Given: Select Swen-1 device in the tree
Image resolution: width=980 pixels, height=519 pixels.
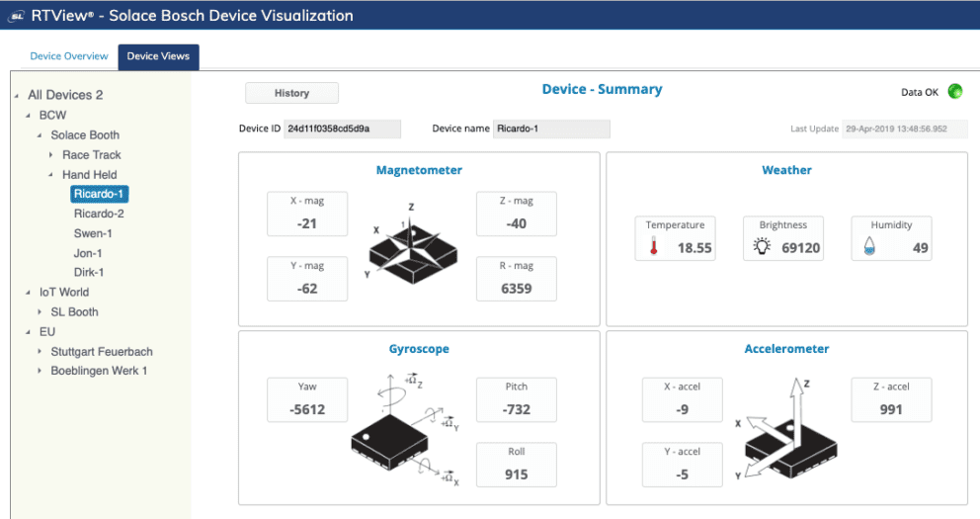Looking at the screenshot, I should [x=93, y=233].
